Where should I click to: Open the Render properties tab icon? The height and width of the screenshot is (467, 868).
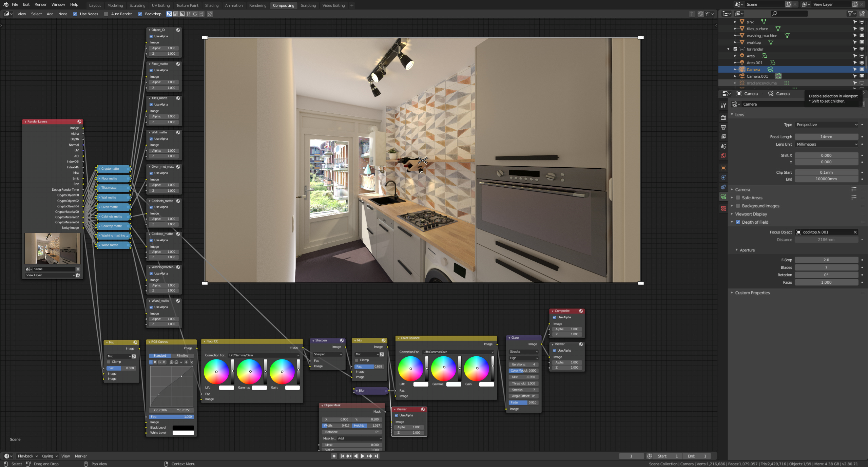pyautogui.click(x=723, y=117)
